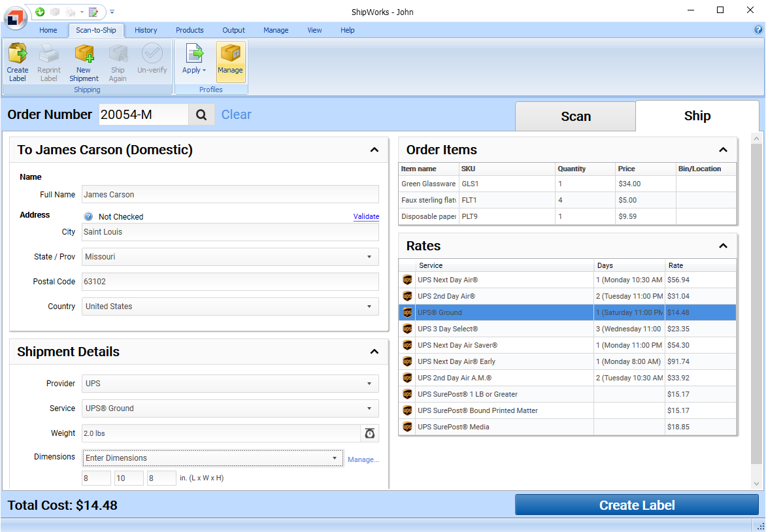Viewport: 766px width, 532px height.
Task: Click the weight scale icon
Action: point(370,433)
